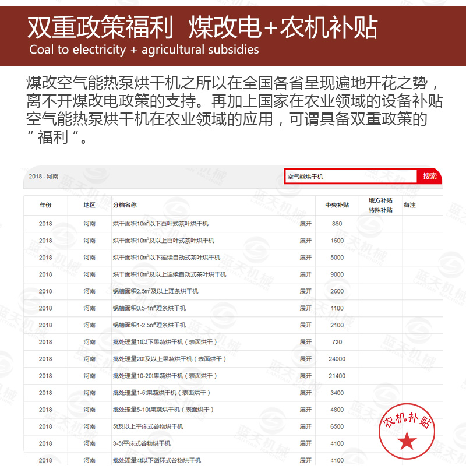Open 展开 on the 9000 subsidy row
This screenshot has height=476, width=466.
[306, 274]
